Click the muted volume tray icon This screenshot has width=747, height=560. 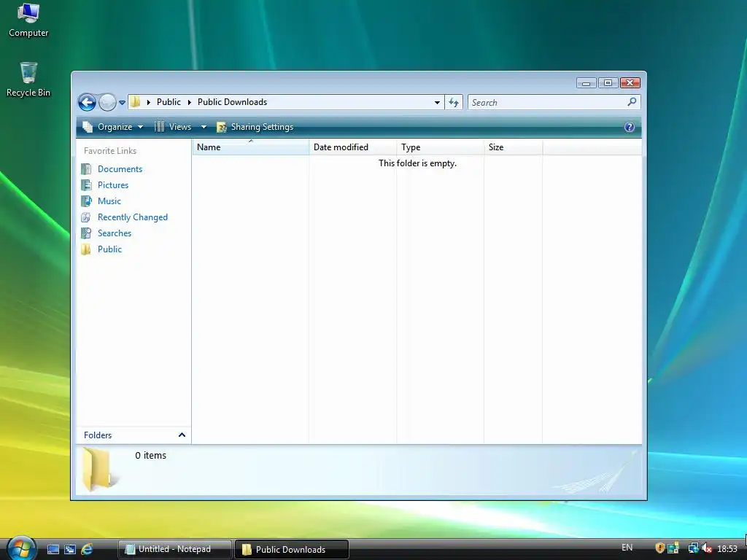point(706,548)
